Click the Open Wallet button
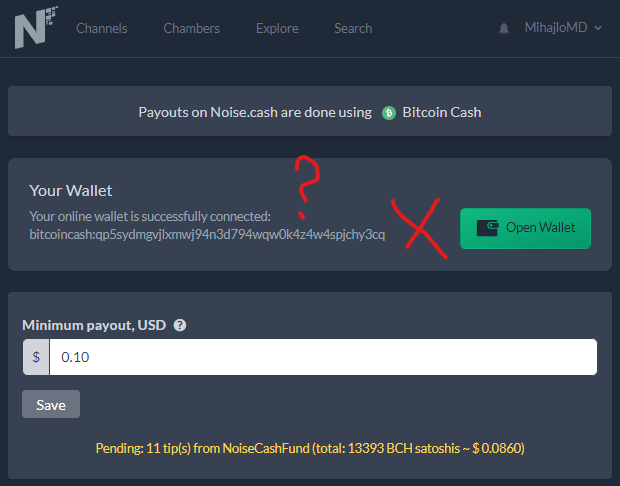This screenshot has height=486, width=620. (525, 228)
